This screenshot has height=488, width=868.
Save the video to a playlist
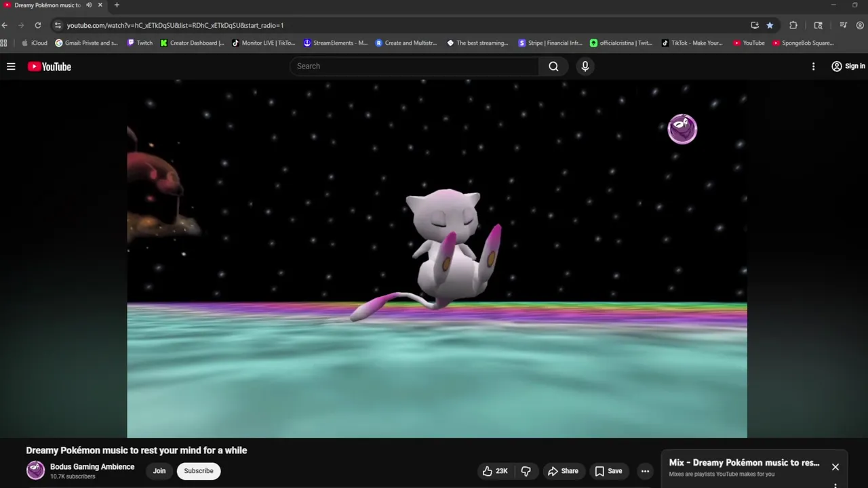[x=608, y=471]
